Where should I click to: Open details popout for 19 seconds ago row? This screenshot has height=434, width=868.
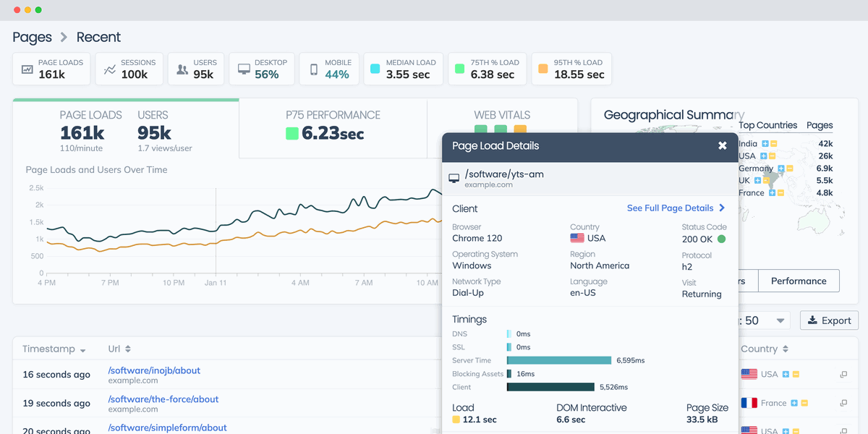[843, 404]
